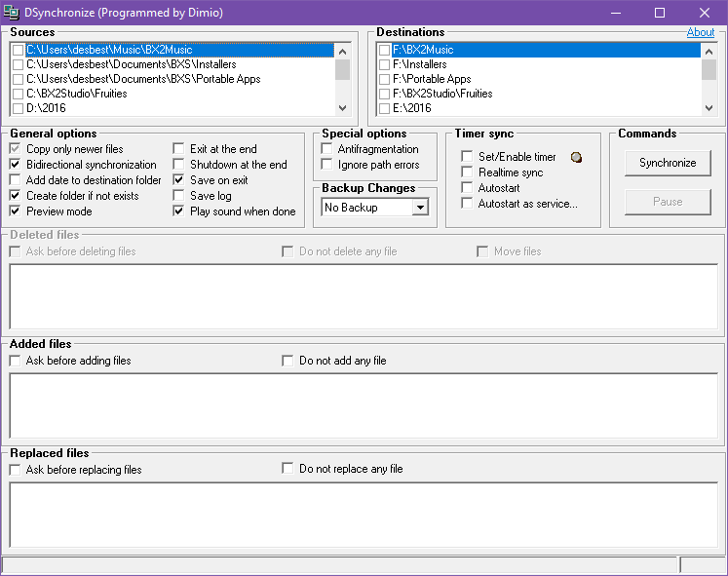Click the Destinations list scrollbar thumb
This screenshot has height=576, width=728.
click(x=709, y=69)
